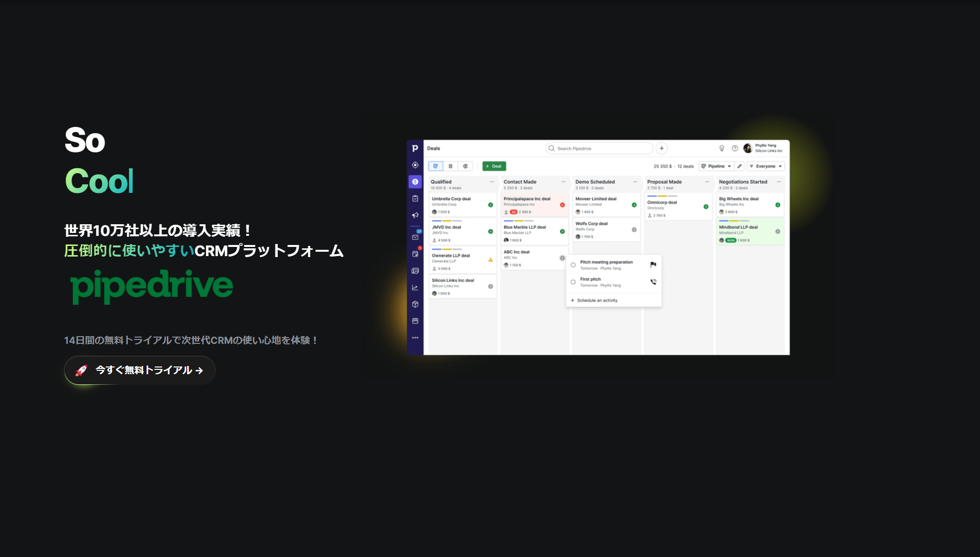980x557 pixels.
Task: Open the Sales Assistant lightbulb icon
Action: [721, 149]
